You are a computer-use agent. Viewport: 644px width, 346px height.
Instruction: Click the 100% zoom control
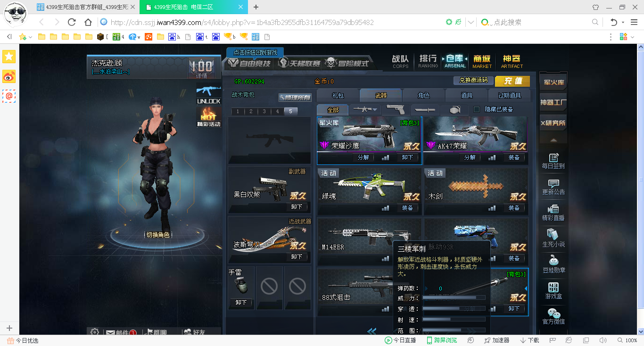click(627, 340)
